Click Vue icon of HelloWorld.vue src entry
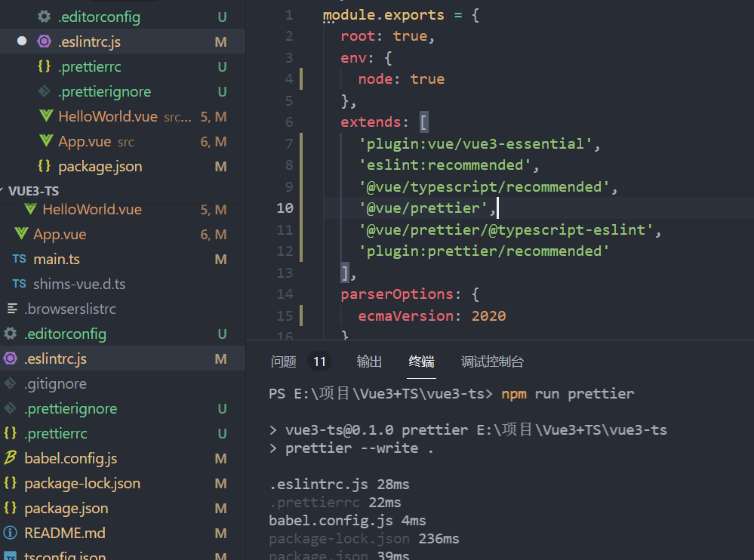 [46, 115]
